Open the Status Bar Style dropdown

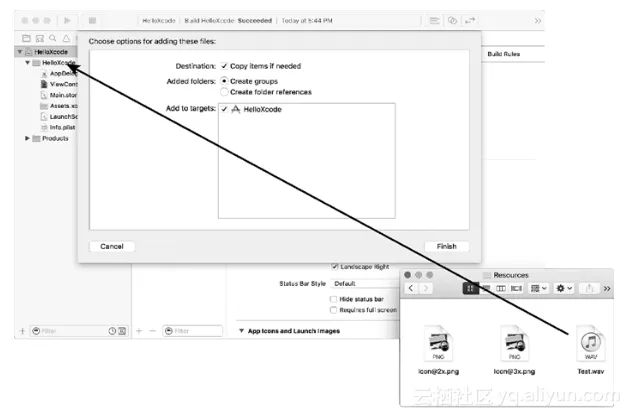tap(364, 284)
